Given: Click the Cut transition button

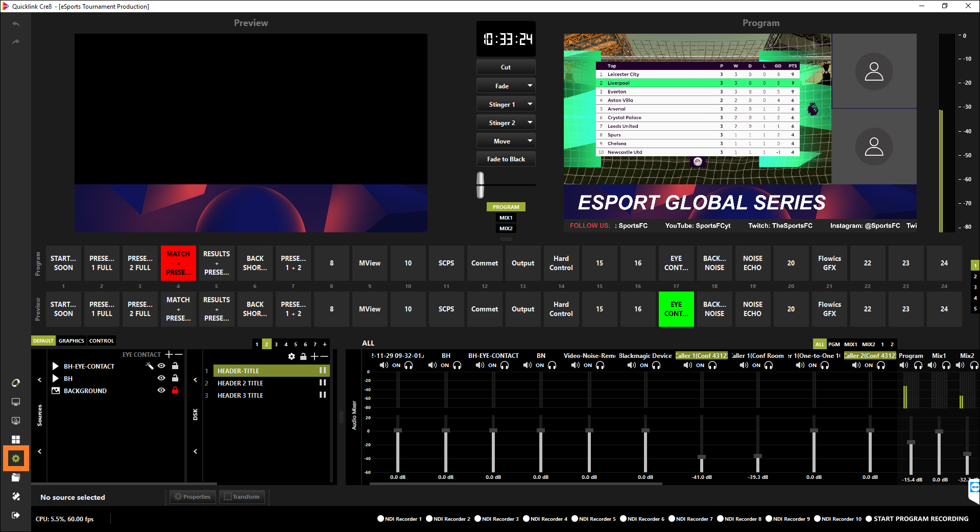Looking at the screenshot, I should [x=506, y=67].
